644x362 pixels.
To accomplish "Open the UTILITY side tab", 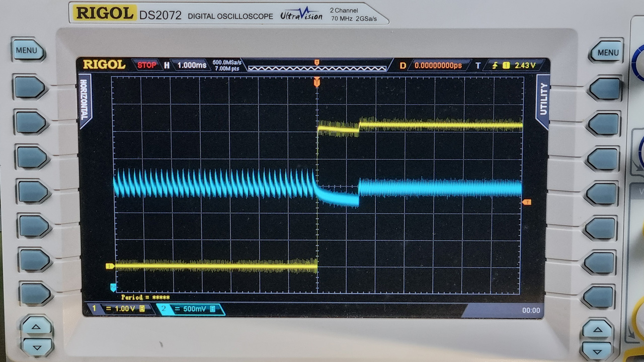I will (x=543, y=100).
